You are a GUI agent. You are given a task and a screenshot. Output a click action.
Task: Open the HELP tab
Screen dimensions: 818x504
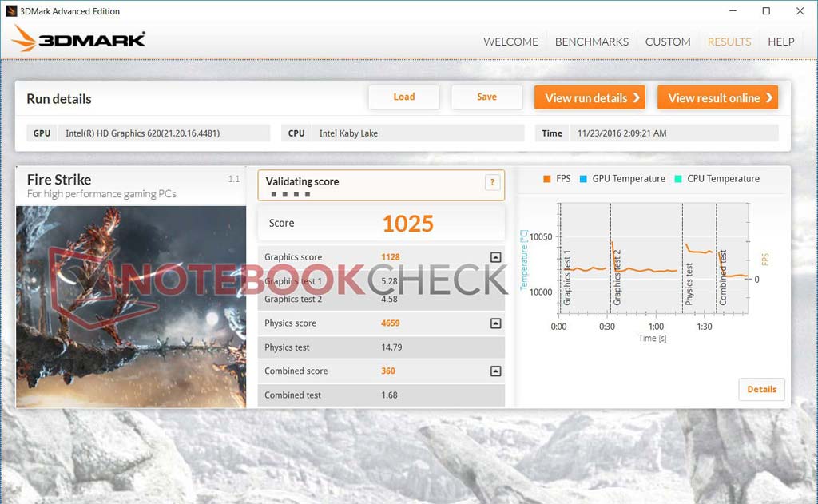[x=780, y=42]
